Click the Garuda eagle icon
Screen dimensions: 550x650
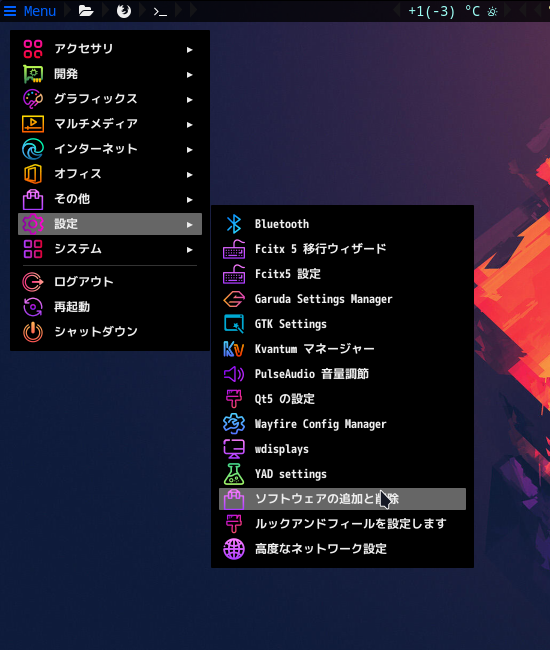(234, 299)
